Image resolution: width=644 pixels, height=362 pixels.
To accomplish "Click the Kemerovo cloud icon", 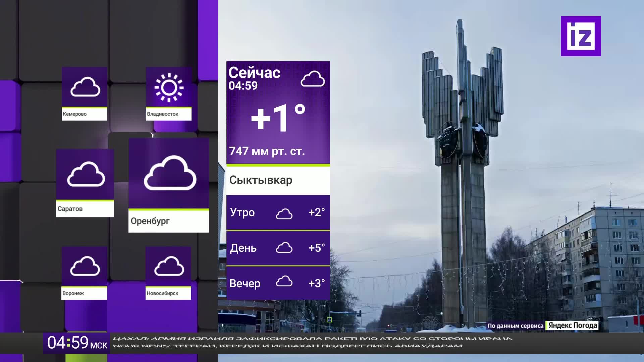I will tap(85, 86).
